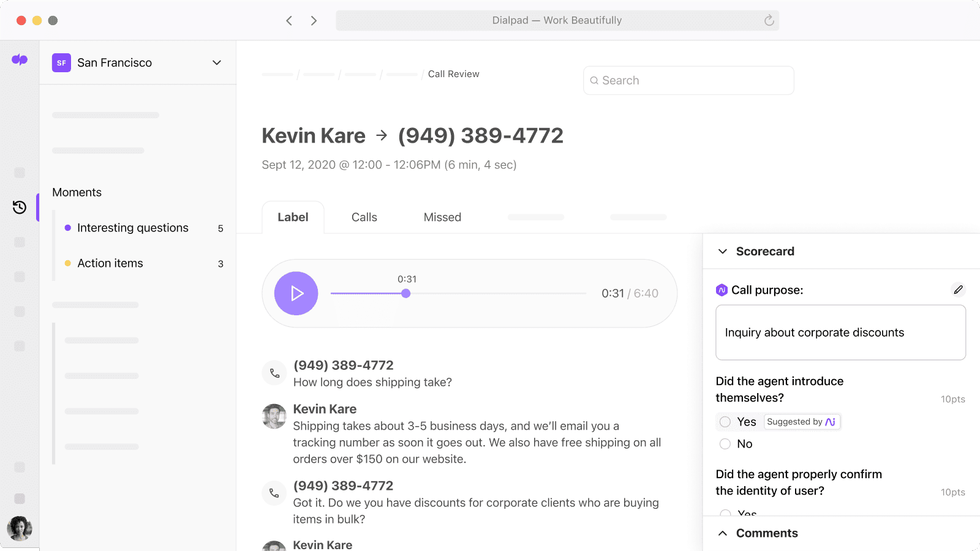Open the Call Review breadcrumb link
980x551 pixels.
click(453, 73)
